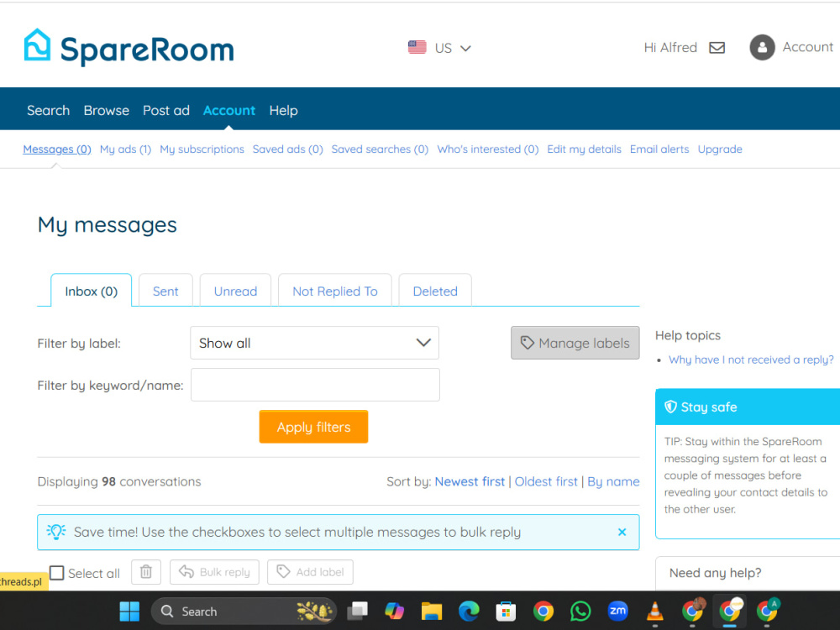View the Deleted tab
This screenshot has height=630, width=840.
tap(435, 291)
